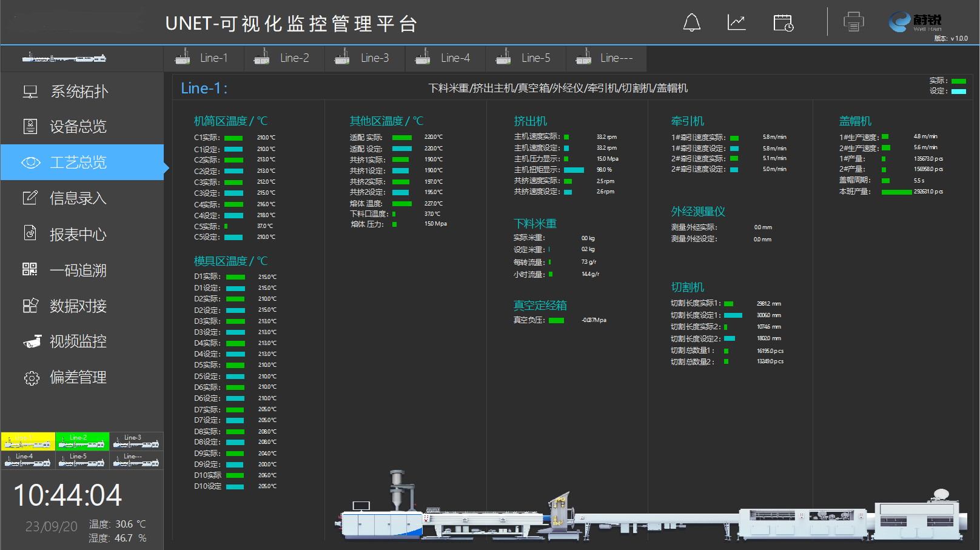980x550 pixels.
Task: Select the green Line-2 thumbnail
Action: click(82, 441)
